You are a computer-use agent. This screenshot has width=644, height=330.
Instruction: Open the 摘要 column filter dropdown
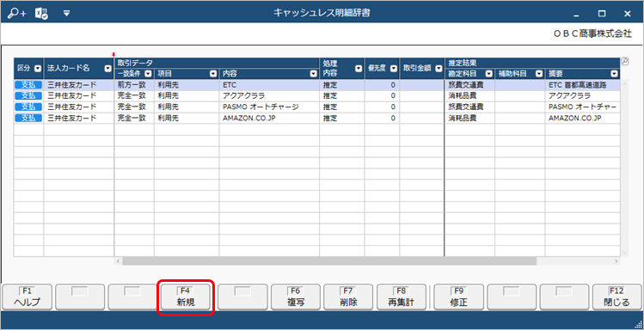[614, 74]
